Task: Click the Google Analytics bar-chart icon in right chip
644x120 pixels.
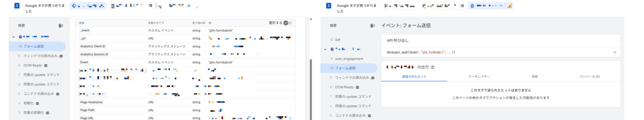Action: tap(509, 6)
